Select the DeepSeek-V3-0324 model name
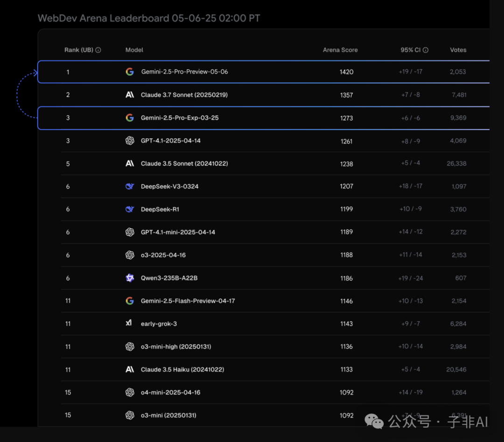 (x=170, y=186)
